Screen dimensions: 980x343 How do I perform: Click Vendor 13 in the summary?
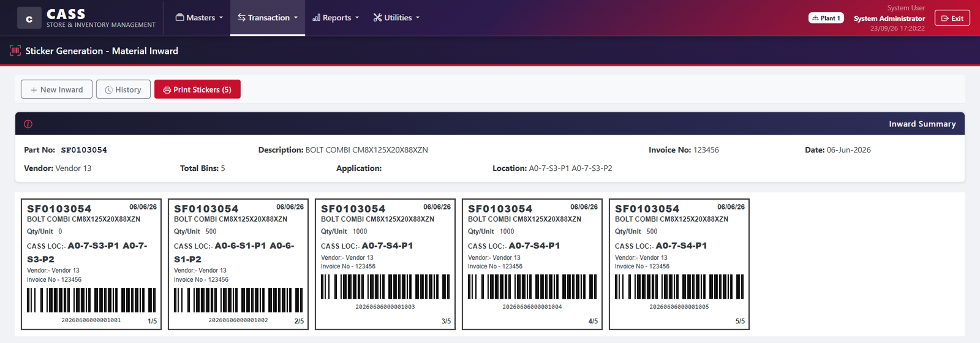pyautogui.click(x=73, y=168)
